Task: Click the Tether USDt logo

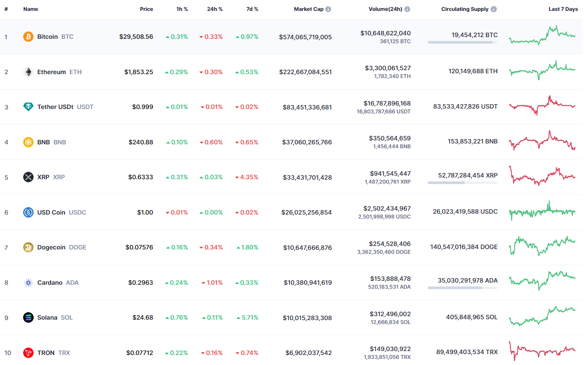Action: click(x=28, y=107)
